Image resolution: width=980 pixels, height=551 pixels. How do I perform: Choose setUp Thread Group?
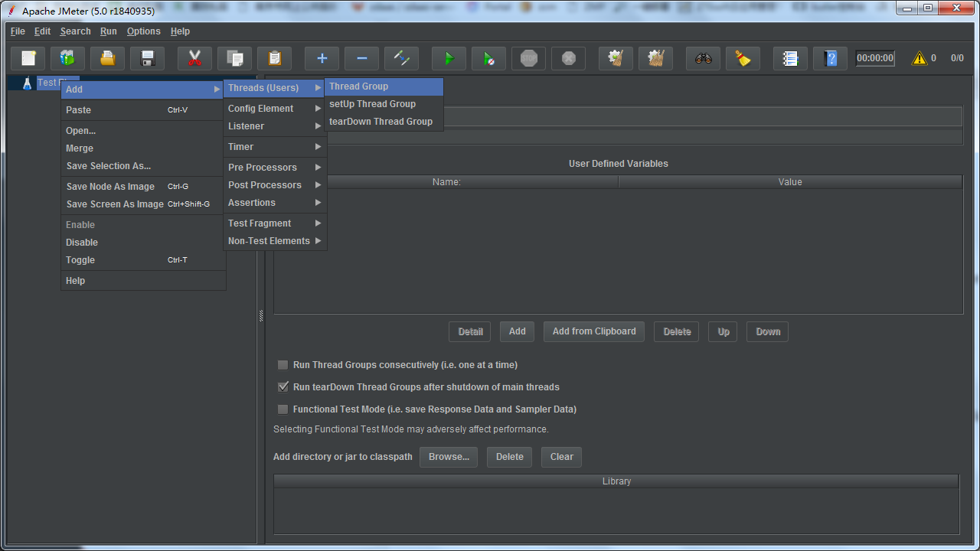(384, 104)
